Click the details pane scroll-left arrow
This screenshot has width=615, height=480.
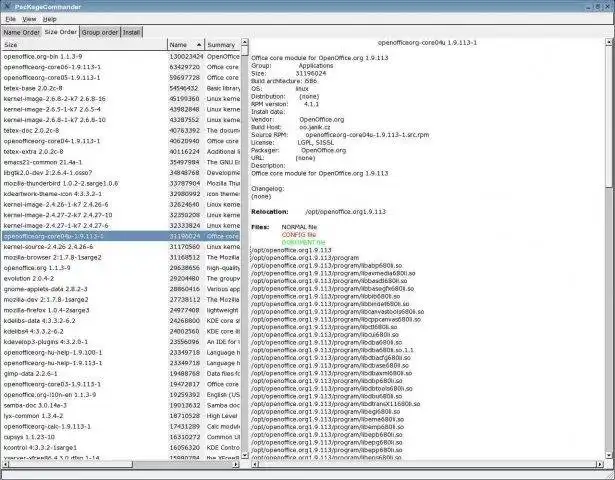point(255,464)
